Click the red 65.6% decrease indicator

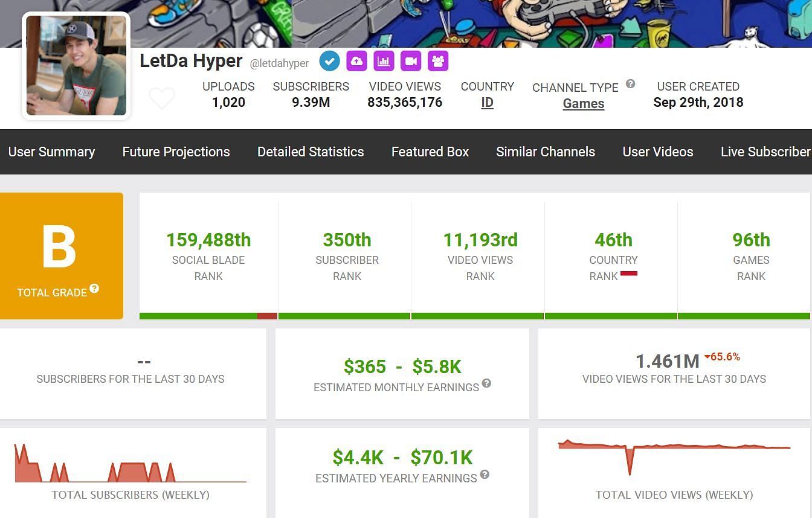[x=722, y=357]
